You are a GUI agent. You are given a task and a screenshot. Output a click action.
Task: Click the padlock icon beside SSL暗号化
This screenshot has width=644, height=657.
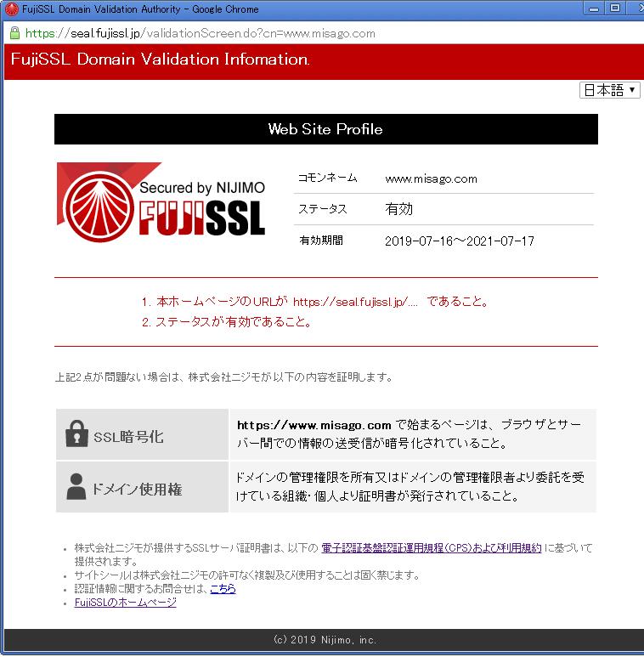coord(76,433)
